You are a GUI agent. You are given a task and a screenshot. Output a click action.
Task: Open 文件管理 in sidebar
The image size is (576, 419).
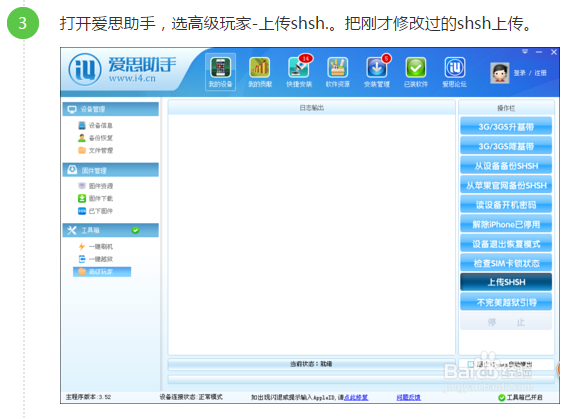click(96, 151)
